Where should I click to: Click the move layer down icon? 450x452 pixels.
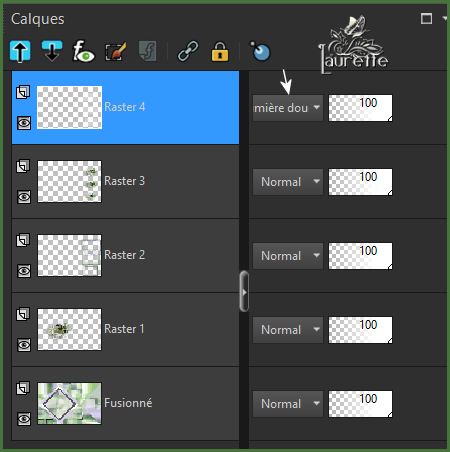pos(52,51)
